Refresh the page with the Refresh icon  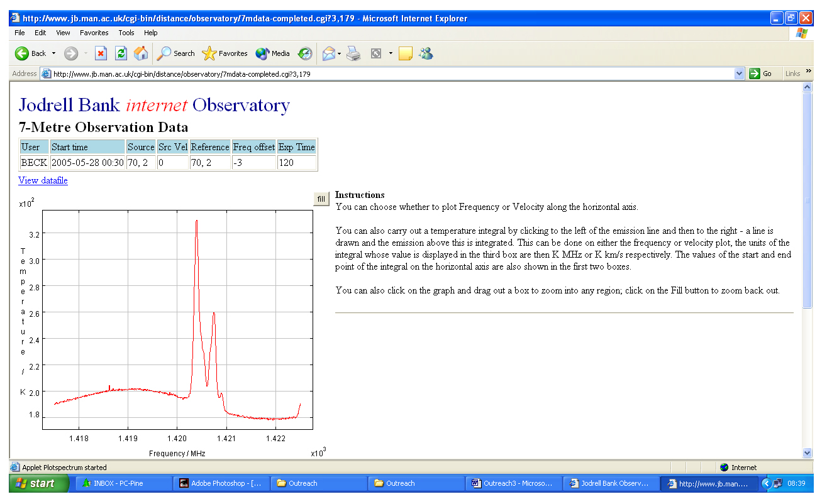(121, 53)
